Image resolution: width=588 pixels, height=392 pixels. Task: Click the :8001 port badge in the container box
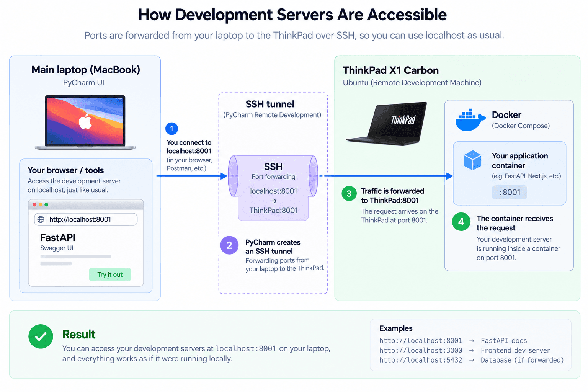pyautogui.click(x=510, y=192)
